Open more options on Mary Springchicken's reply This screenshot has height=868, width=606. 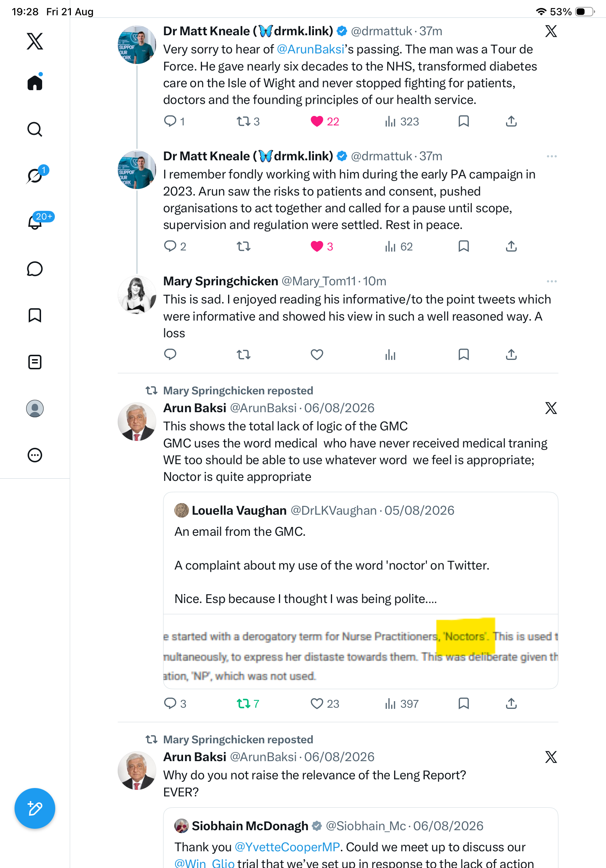point(552,281)
